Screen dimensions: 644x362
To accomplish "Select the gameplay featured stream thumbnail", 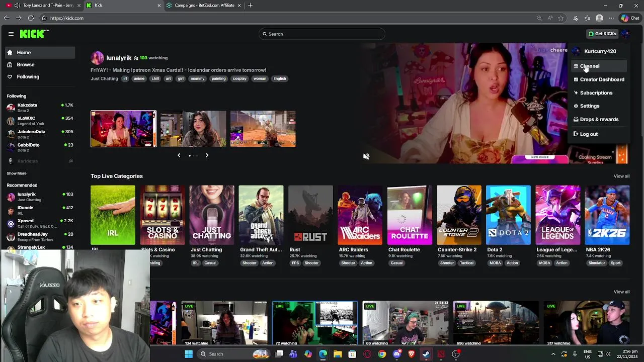I will [263, 129].
